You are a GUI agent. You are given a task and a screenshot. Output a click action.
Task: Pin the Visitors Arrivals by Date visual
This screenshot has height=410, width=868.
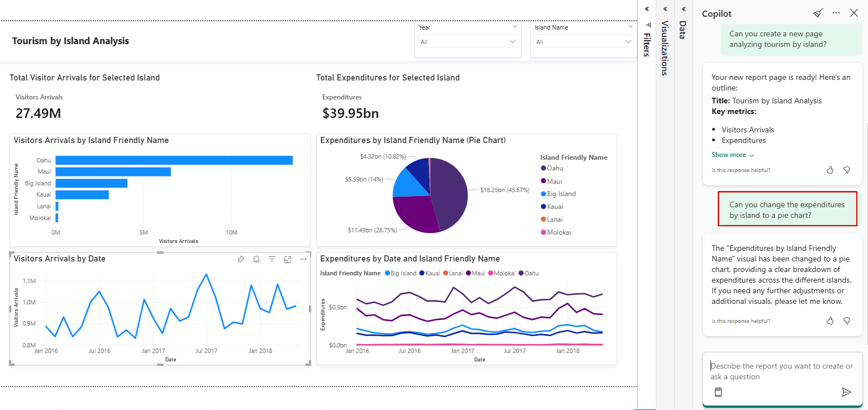241,259
